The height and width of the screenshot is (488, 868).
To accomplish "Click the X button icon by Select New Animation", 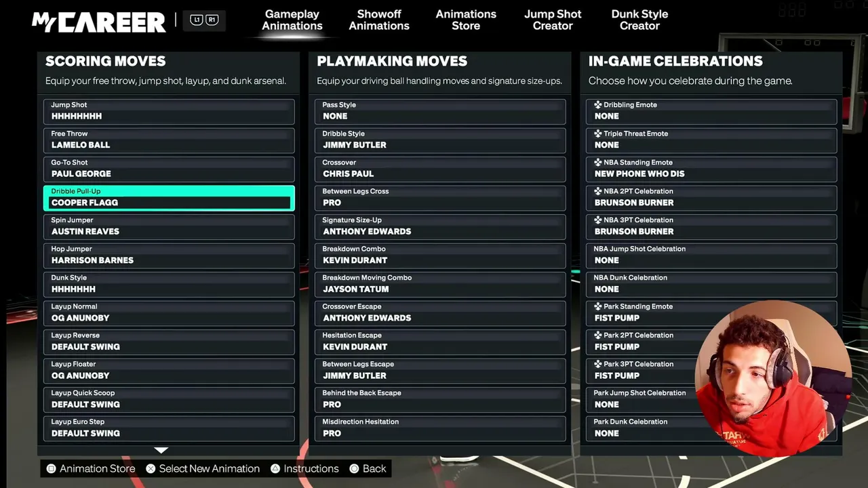I will [x=151, y=469].
